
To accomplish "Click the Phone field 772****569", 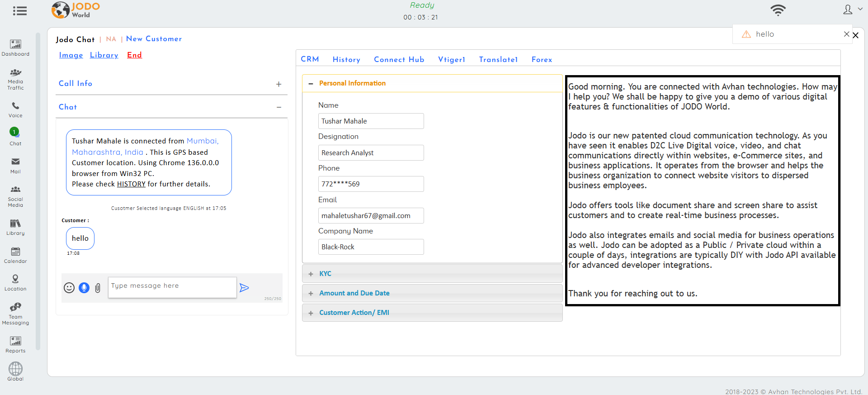I will (371, 184).
